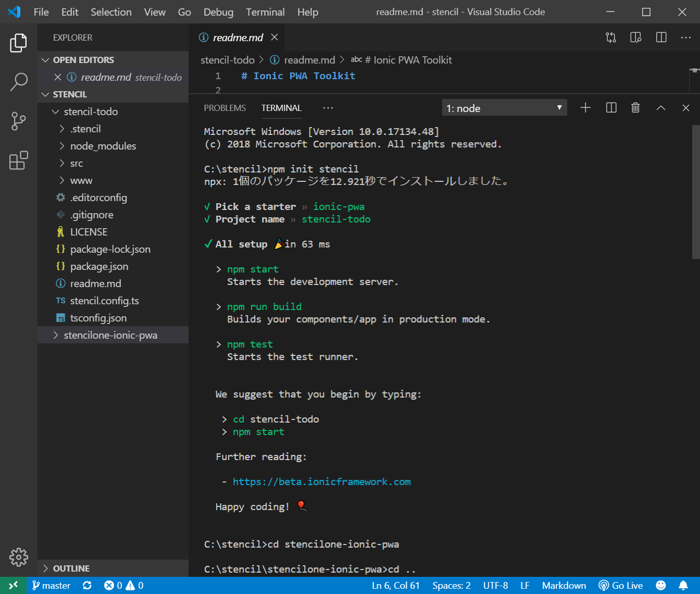The height and width of the screenshot is (594, 700).
Task: Open the notifications bell in status bar
Action: click(x=683, y=586)
